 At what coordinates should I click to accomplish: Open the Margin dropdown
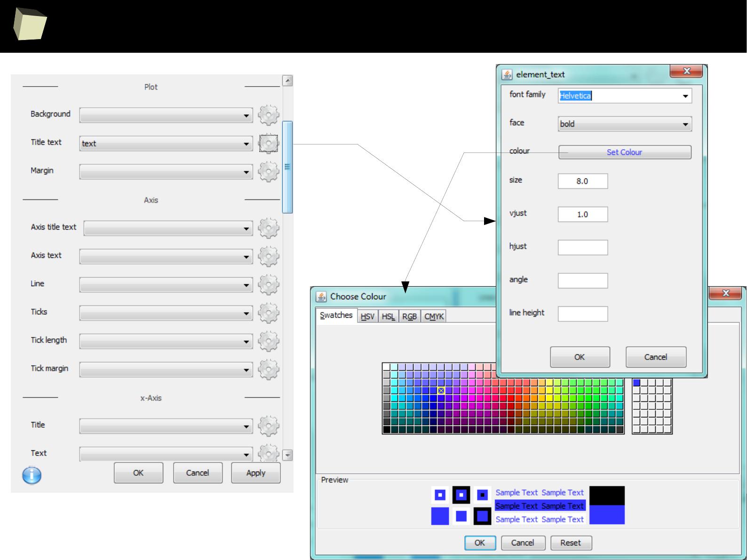[x=166, y=172]
